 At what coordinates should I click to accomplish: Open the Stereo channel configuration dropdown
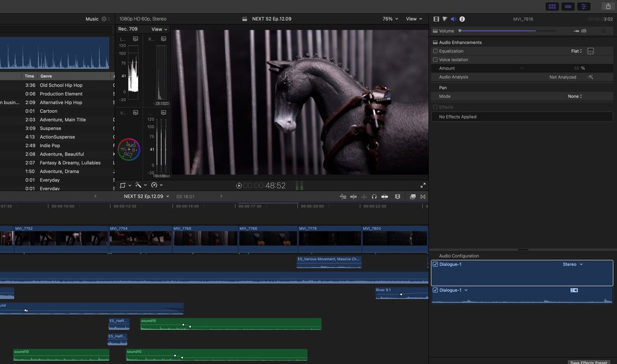(573, 264)
